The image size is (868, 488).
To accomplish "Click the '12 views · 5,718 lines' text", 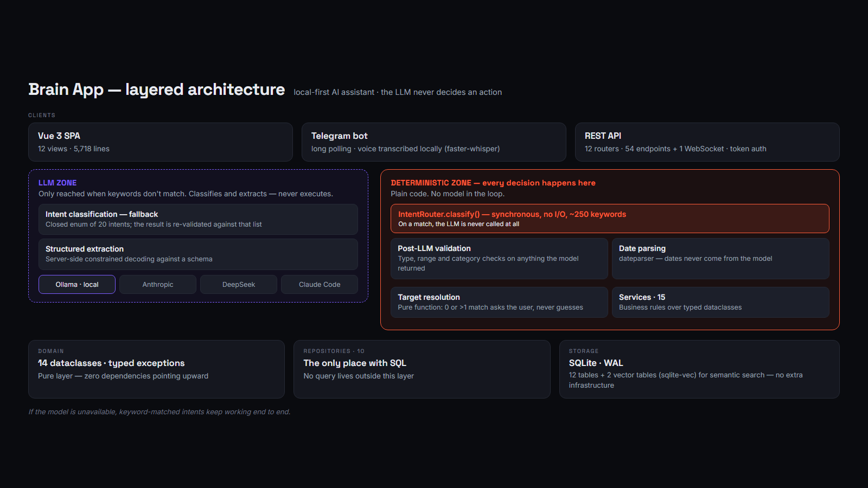I will (x=74, y=149).
